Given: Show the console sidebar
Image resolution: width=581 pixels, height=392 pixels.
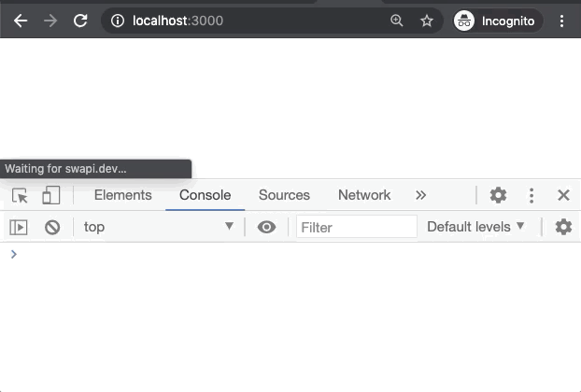Looking at the screenshot, I should [x=19, y=227].
